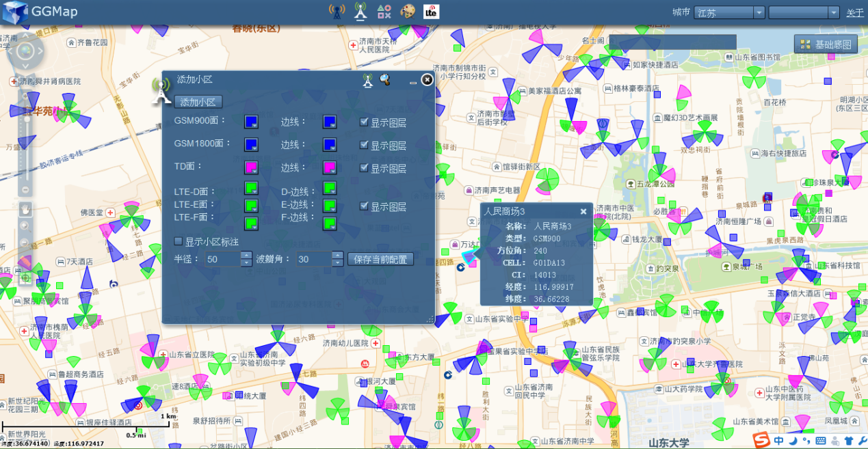This screenshot has width=868, height=449.
Task: Click the tower icon in dialog header
Action: (x=368, y=80)
